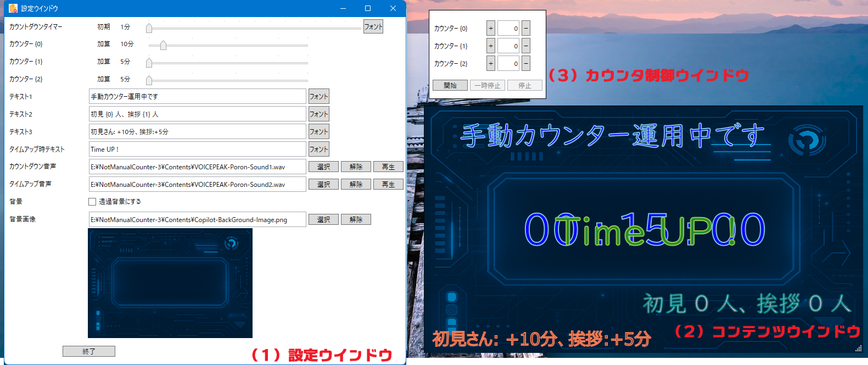Open フォント dialog for テキスト1
Image resolution: width=868 pixels, height=365 pixels.
point(318,96)
